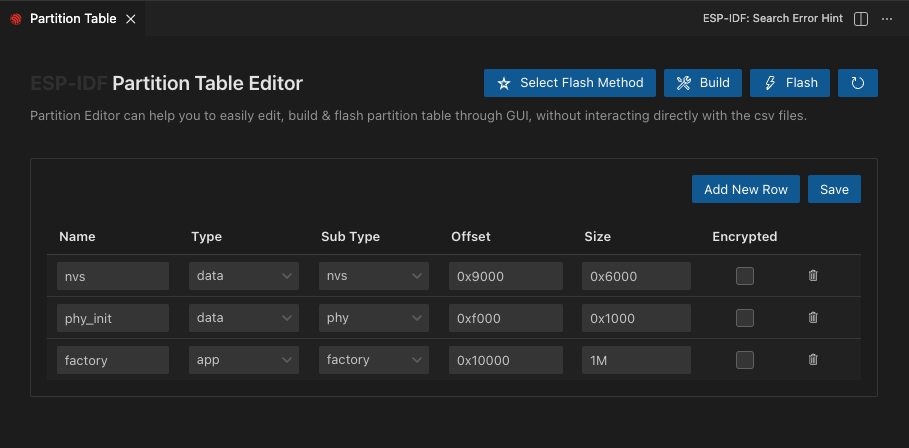Click the Encrypted column header
This screenshot has width=909, height=448.
(745, 236)
